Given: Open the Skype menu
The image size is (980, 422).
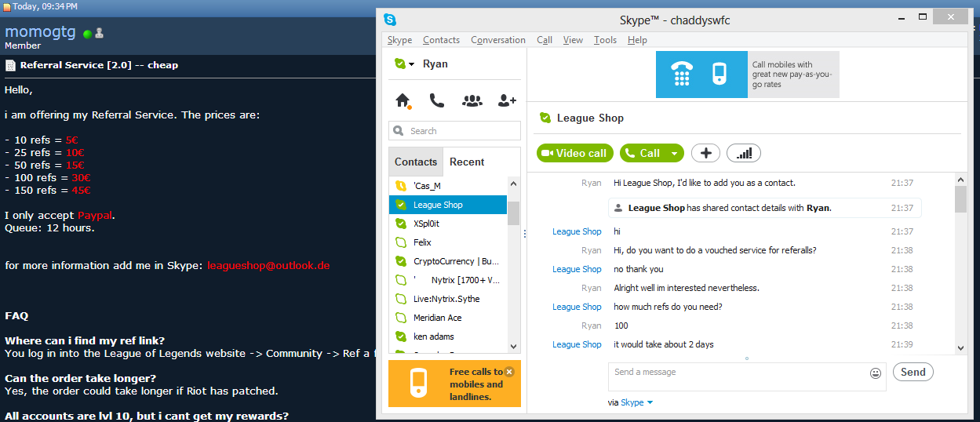Looking at the screenshot, I should [399, 40].
